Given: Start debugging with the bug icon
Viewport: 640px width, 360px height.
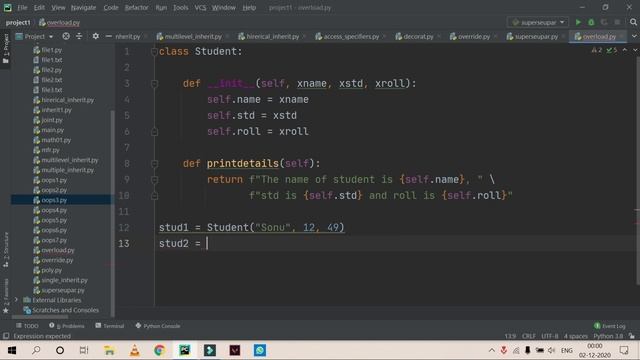Looking at the screenshot, I should [x=591, y=22].
